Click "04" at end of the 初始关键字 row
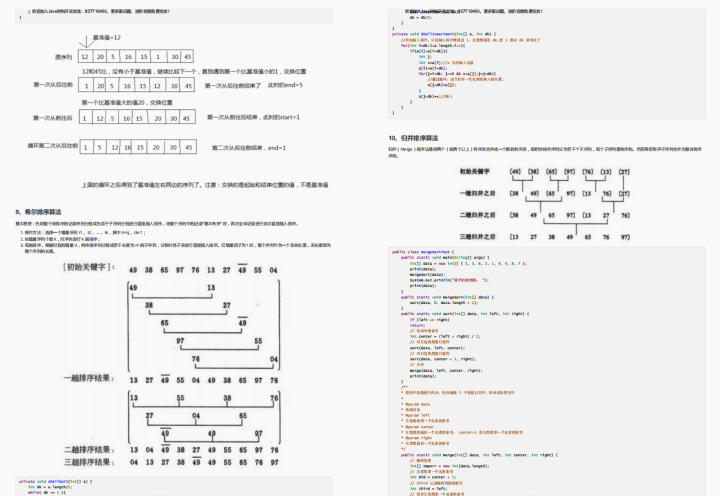Viewport: 720px width, 496px height. pos(274,270)
